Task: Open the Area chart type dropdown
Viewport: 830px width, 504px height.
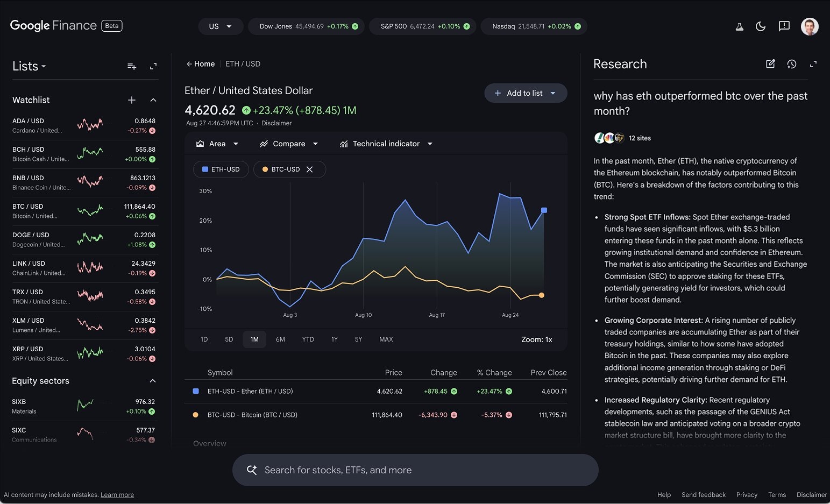Action: coord(217,144)
